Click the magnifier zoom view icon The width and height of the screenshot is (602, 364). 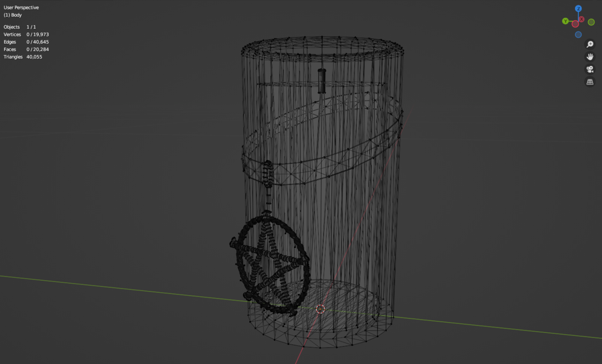pyautogui.click(x=590, y=44)
